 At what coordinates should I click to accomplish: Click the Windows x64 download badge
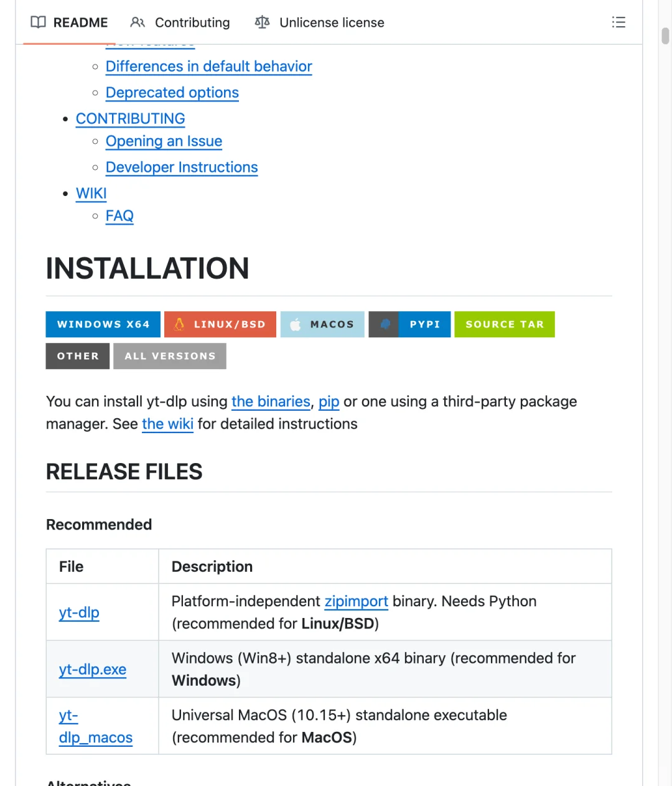coord(103,324)
